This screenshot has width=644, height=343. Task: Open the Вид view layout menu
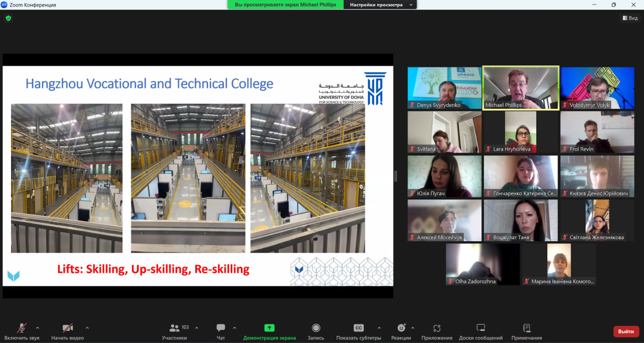point(629,18)
